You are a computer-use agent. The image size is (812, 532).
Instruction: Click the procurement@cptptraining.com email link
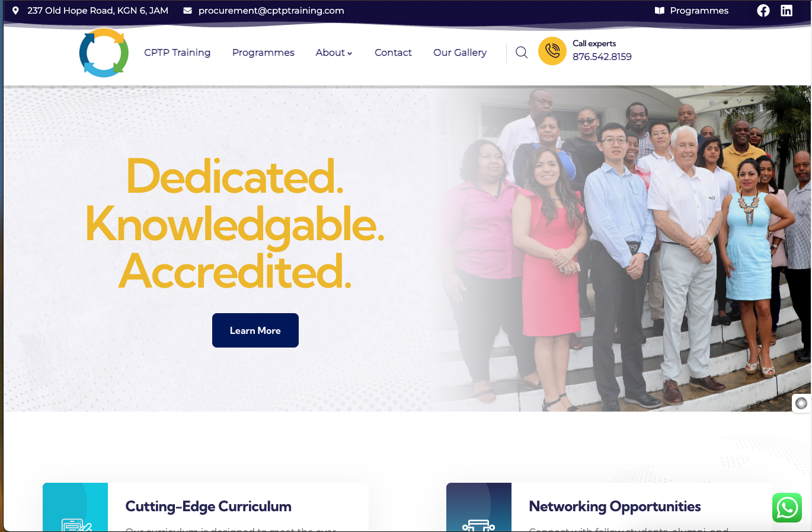tap(271, 11)
